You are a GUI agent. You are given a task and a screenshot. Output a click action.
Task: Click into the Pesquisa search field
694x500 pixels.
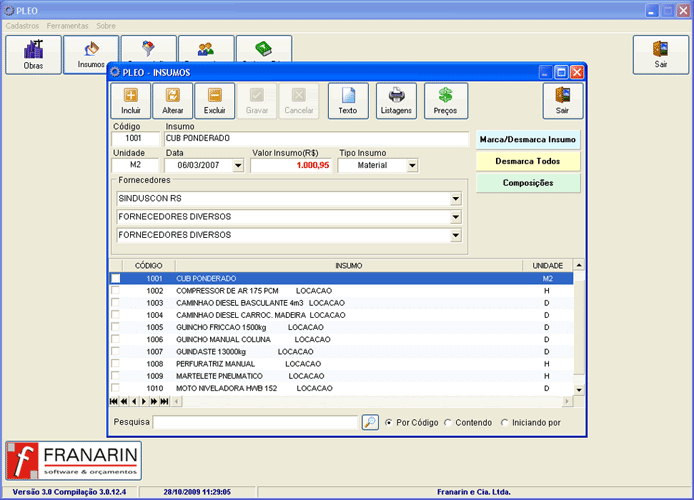tap(256, 422)
